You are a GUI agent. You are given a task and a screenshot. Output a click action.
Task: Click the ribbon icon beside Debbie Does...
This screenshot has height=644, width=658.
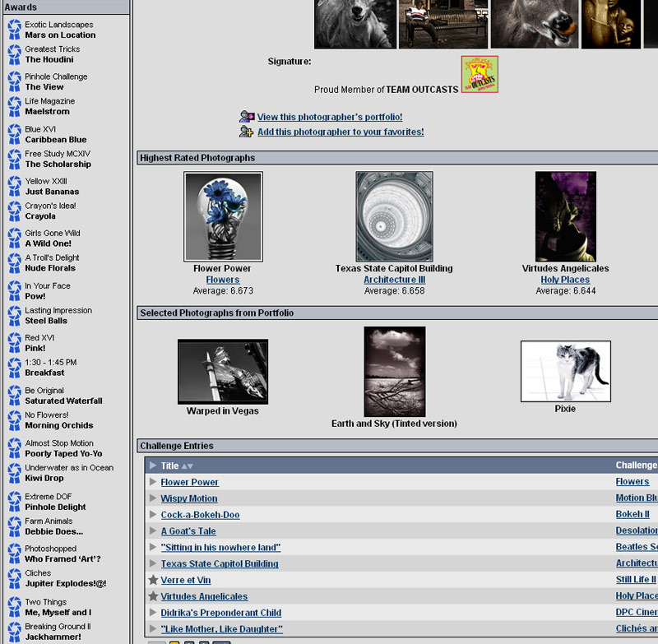point(14,526)
